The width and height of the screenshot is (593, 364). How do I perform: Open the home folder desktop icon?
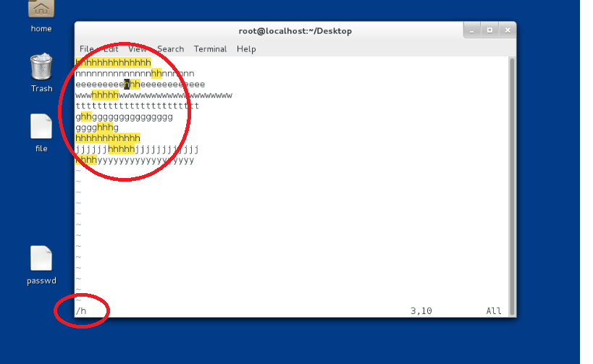[41, 15]
